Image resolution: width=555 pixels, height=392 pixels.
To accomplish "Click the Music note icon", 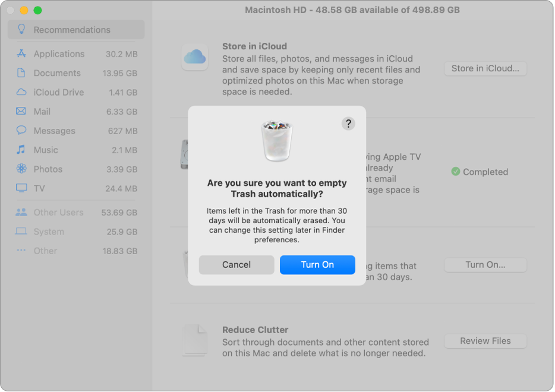I will [21, 149].
